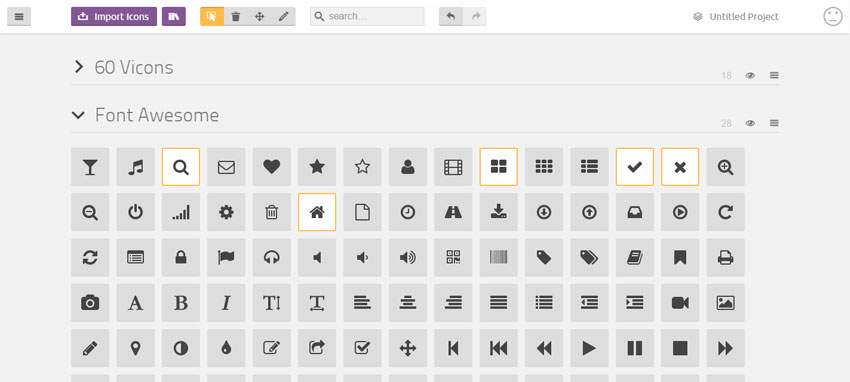
Task: Choose the pencil edit tool
Action: click(x=284, y=16)
